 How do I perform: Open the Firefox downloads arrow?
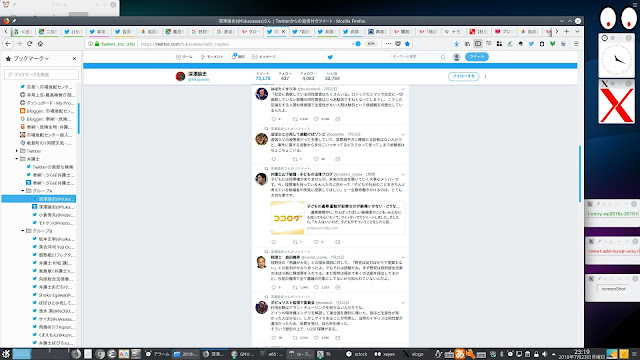coord(457,44)
